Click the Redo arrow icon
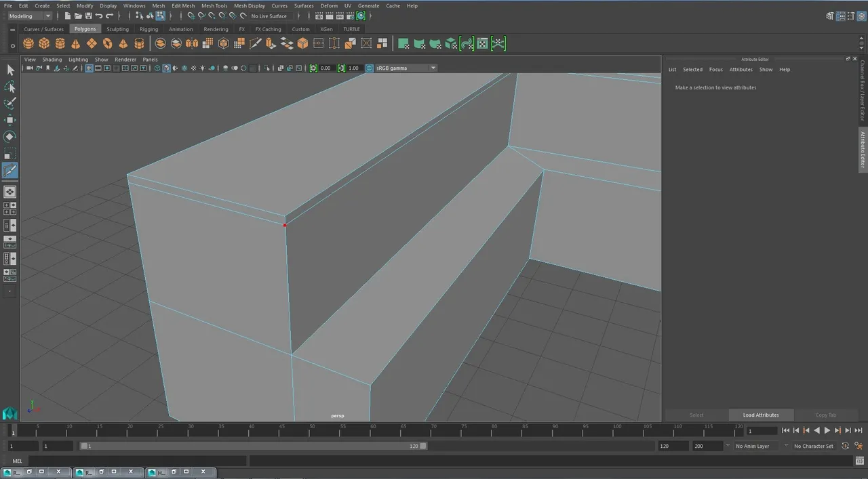 [x=109, y=16]
